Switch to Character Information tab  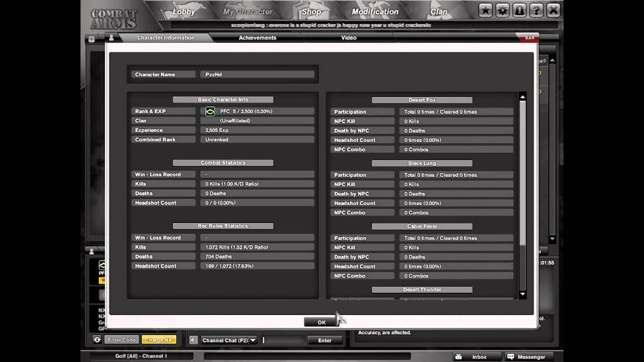click(166, 38)
